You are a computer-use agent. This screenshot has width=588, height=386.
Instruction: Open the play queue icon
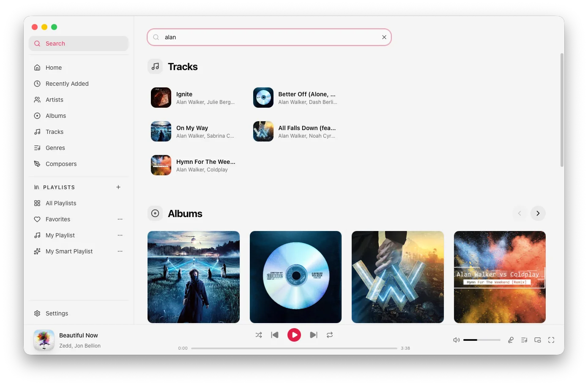pos(524,340)
